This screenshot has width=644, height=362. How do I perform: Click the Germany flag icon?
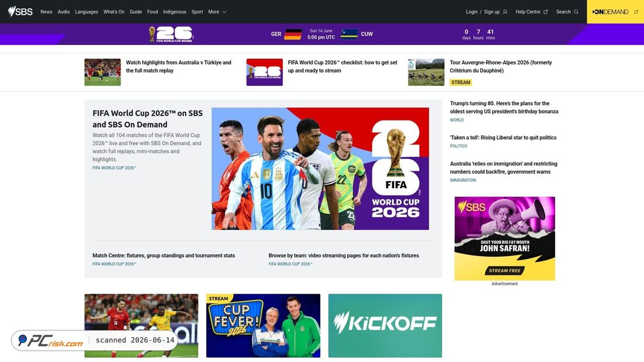(293, 34)
